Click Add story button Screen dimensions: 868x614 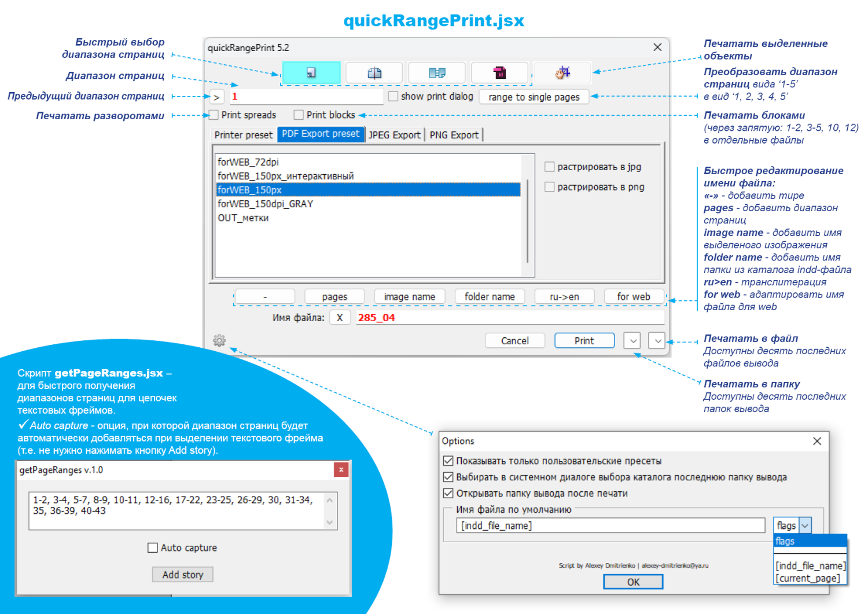click(x=183, y=575)
